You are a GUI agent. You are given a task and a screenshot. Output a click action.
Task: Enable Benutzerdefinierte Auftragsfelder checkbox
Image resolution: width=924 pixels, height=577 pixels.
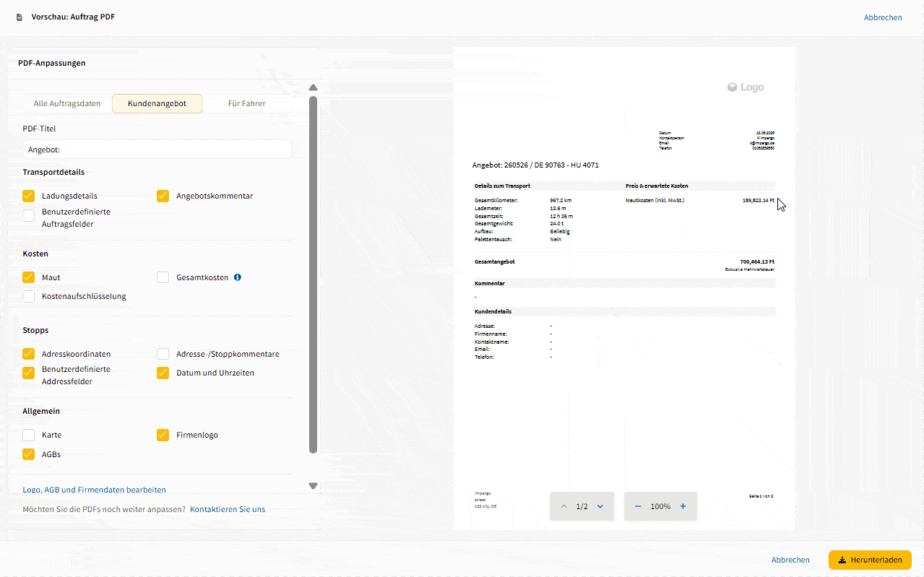pos(29,214)
